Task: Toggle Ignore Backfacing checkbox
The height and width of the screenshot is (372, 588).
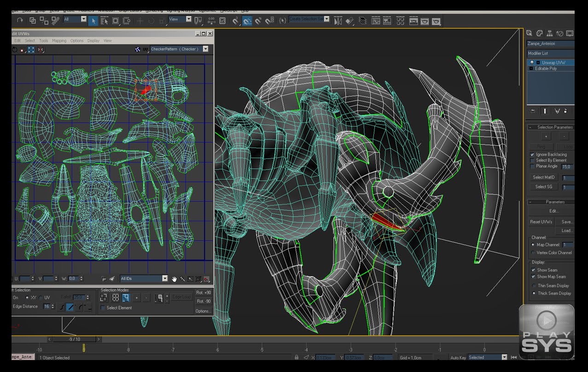Action: click(533, 154)
